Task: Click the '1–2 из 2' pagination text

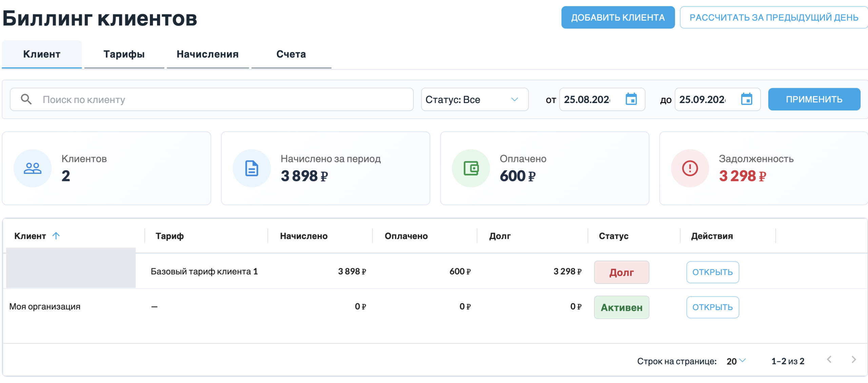Action: tap(788, 361)
